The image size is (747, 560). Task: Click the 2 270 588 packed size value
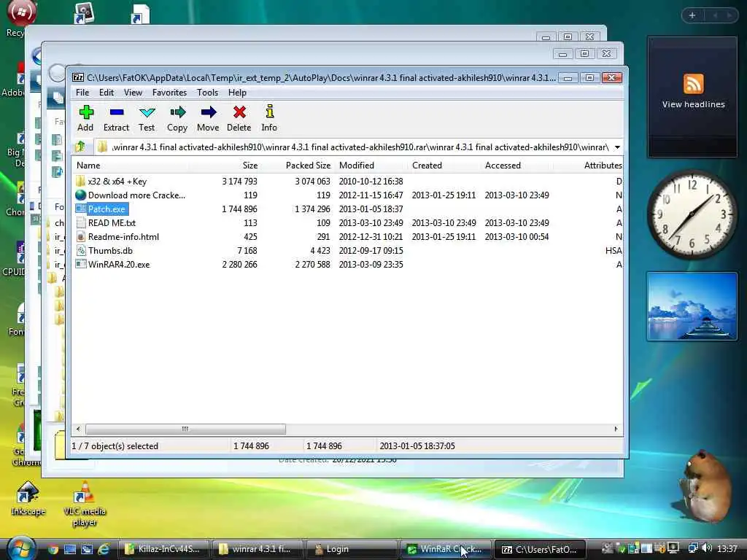pyautogui.click(x=312, y=264)
